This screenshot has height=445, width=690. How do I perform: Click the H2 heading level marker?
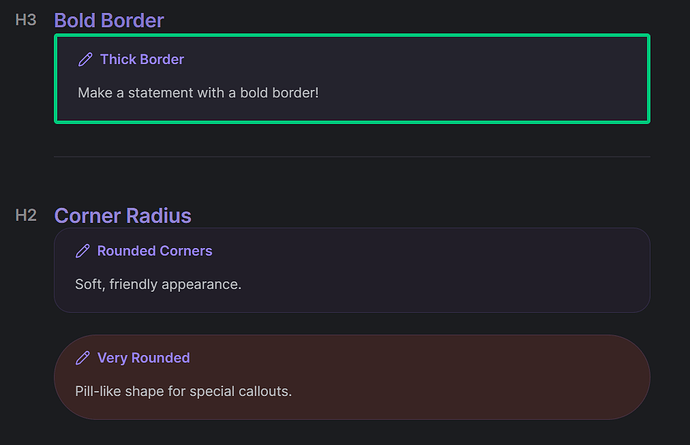[26, 215]
